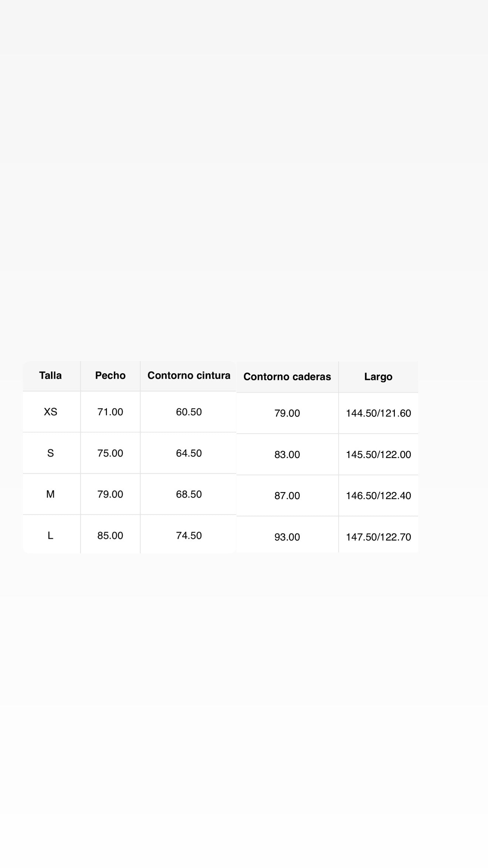Image resolution: width=488 pixels, height=868 pixels.
Task: Choose the L size row label
Action: [51, 535]
